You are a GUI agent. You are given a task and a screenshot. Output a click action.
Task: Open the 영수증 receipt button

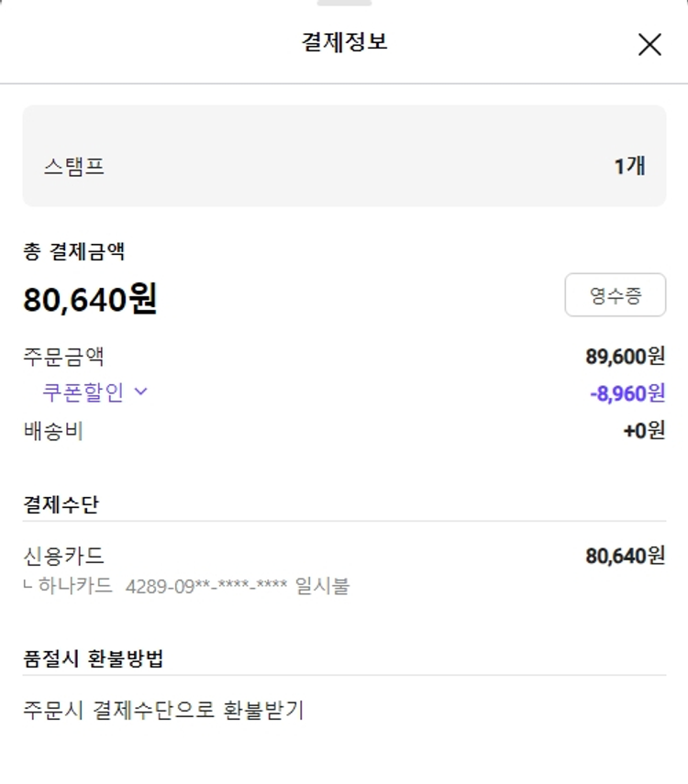(x=615, y=295)
